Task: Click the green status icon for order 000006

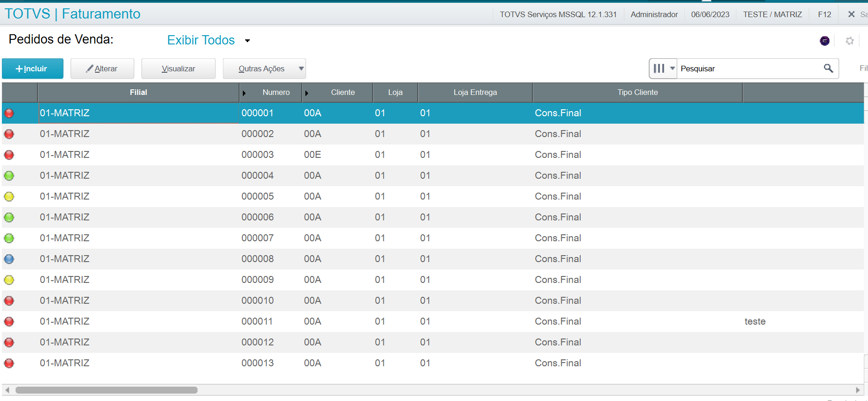Action: pos(9,217)
